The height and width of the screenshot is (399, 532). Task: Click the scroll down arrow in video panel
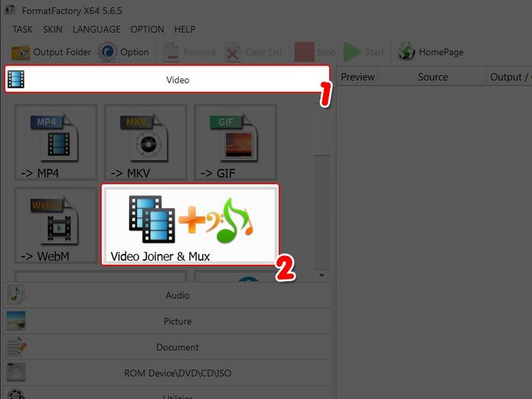[x=321, y=275]
